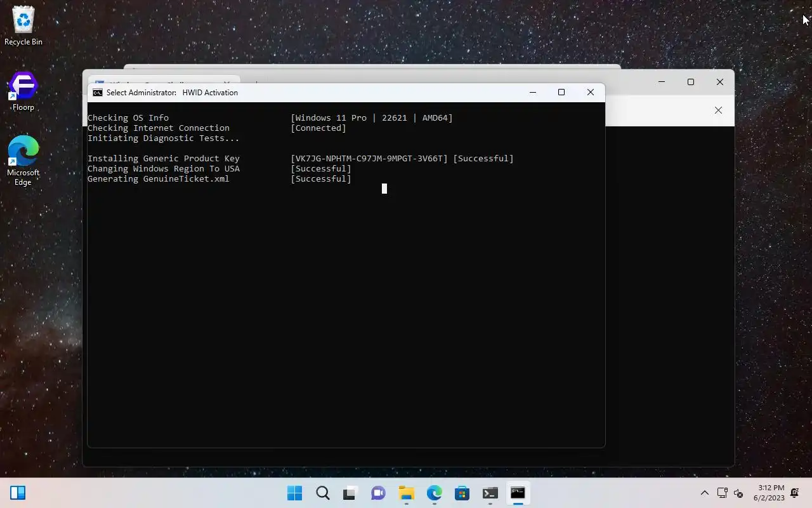Open Microsoft Store from the taskbar

pyautogui.click(x=462, y=493)
